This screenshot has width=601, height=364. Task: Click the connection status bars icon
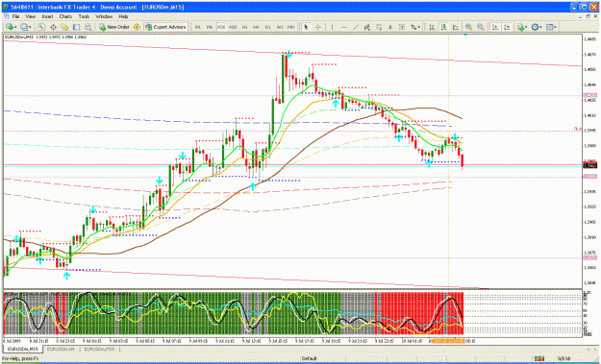click(x=539, y=358)
